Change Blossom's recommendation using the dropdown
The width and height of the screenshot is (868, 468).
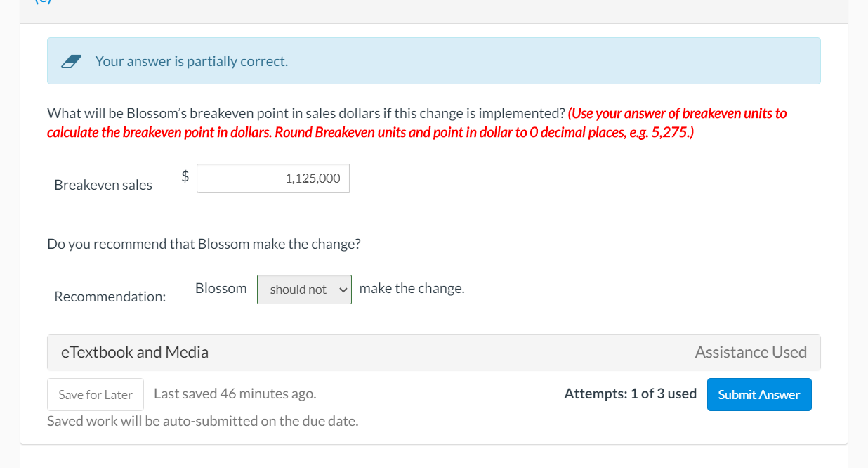[304, 289]
